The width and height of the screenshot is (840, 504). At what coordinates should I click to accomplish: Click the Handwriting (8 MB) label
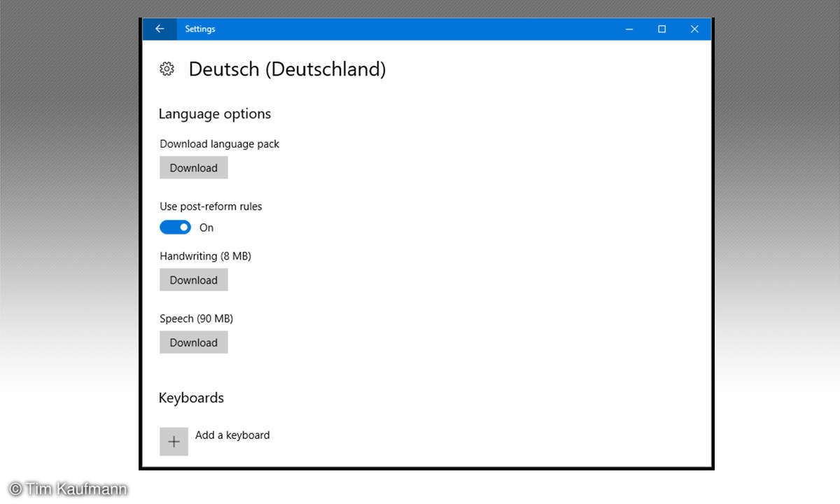tap(205, 256)
